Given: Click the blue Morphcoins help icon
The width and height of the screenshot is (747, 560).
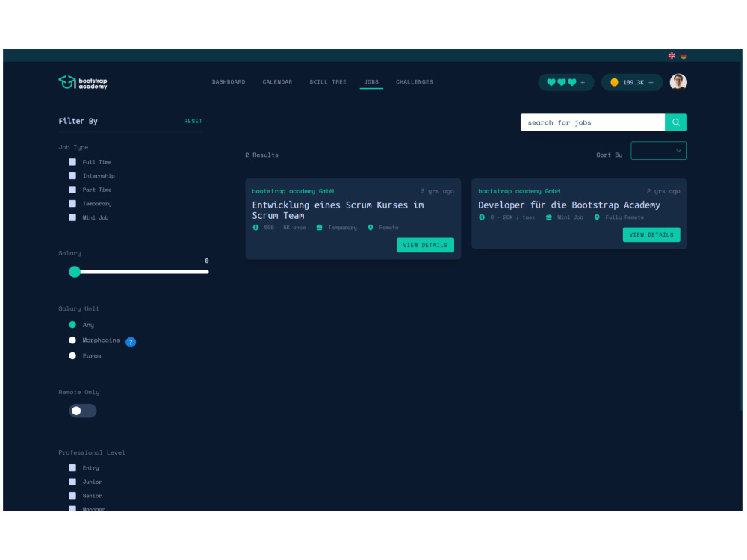Looking at the screenshot, I should click(131, 342).
